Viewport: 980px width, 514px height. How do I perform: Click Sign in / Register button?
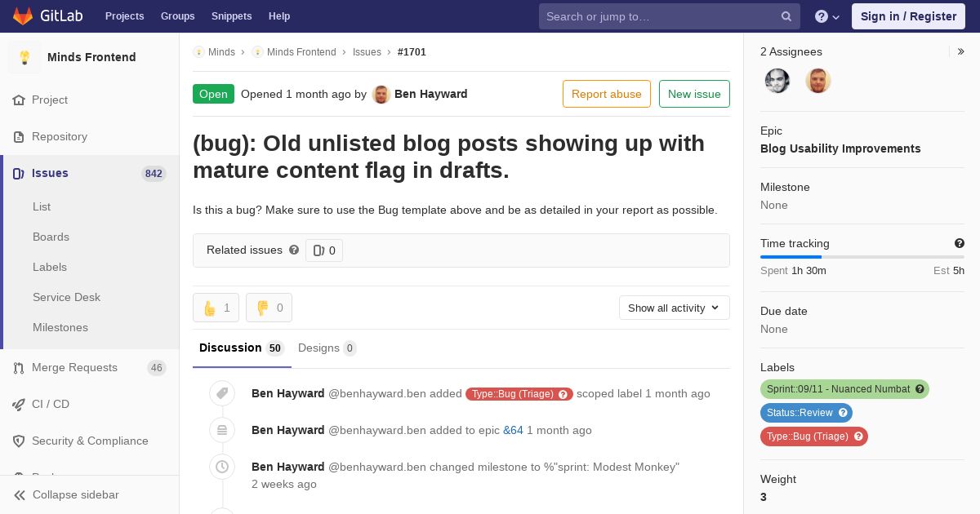pyautogui.click(x=908, y=16)
